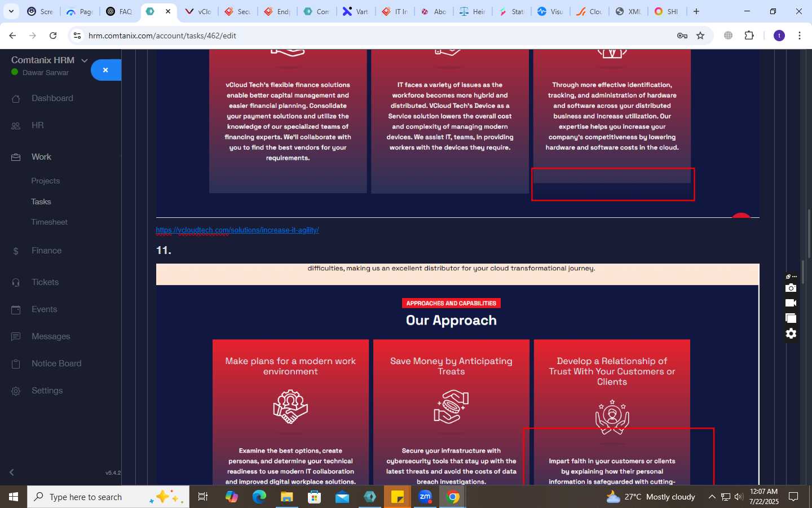The image size is (812, 508).
Task: Switch to the FAQ tab
Action: click(x=120, y=11)
